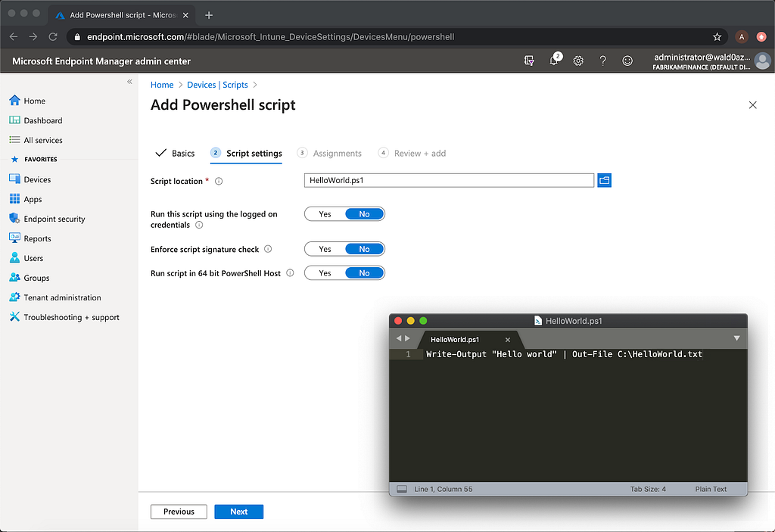
Task: Click the Previous button
Action: tap(179, 512)
